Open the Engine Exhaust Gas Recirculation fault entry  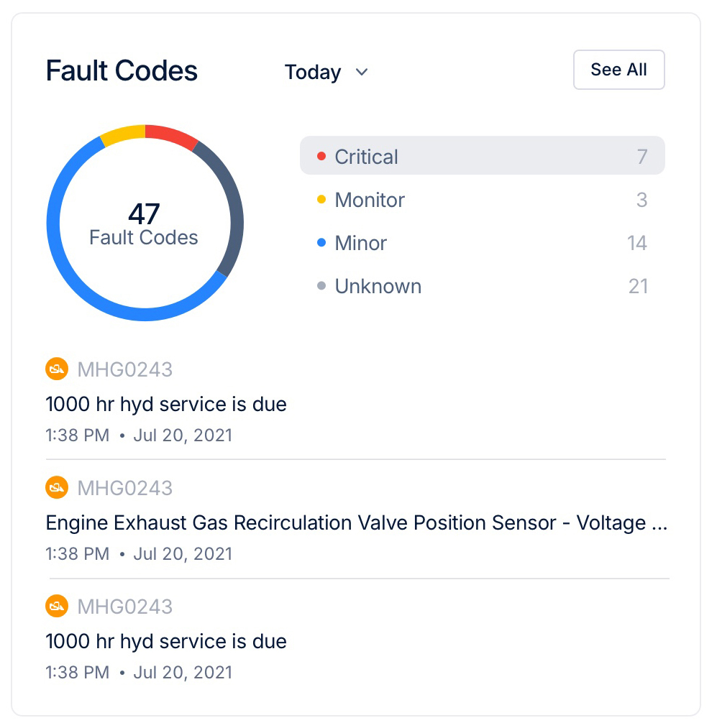coord(356,523)
